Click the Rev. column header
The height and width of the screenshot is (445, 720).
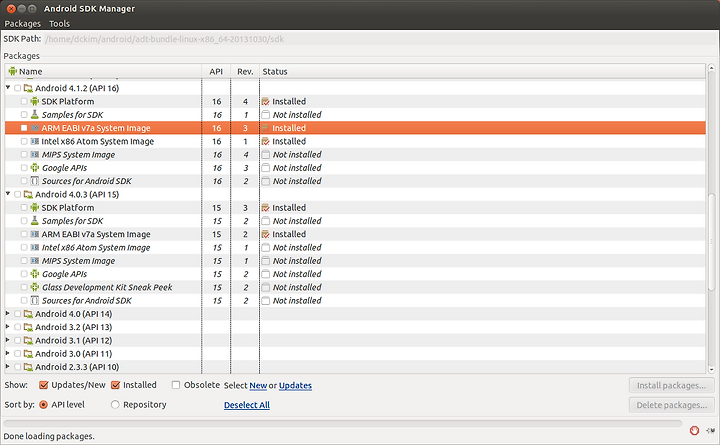point(245,71)
